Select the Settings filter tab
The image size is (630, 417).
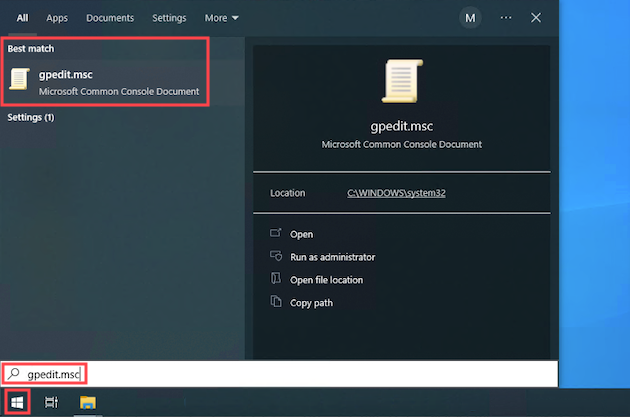click(169, 18)
